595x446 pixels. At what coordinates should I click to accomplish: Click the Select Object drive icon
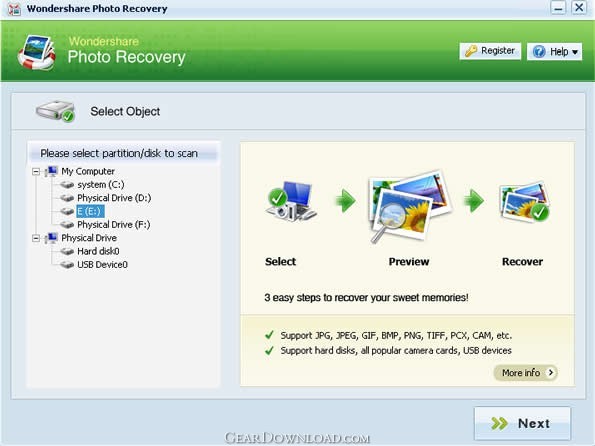pyautogui.click(x=55, y=111)
